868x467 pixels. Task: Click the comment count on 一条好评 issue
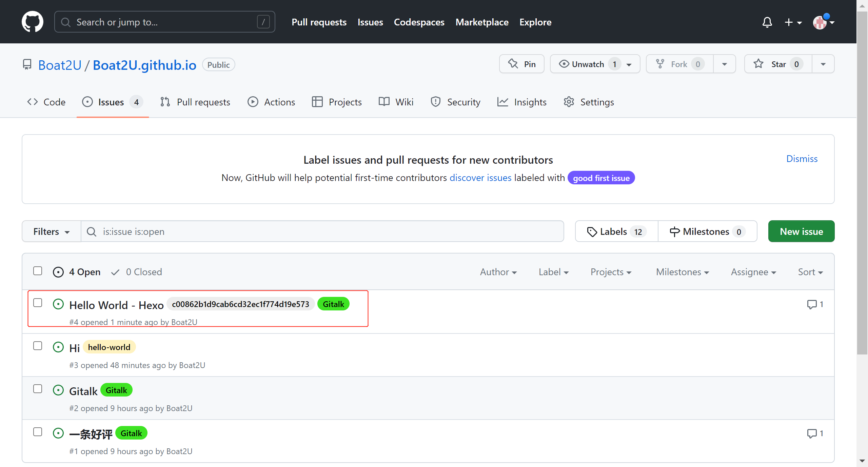point(815,433)
